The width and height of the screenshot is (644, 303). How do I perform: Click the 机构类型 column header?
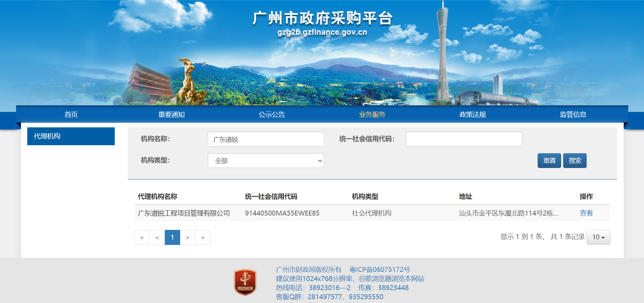[x=365, y=197]
